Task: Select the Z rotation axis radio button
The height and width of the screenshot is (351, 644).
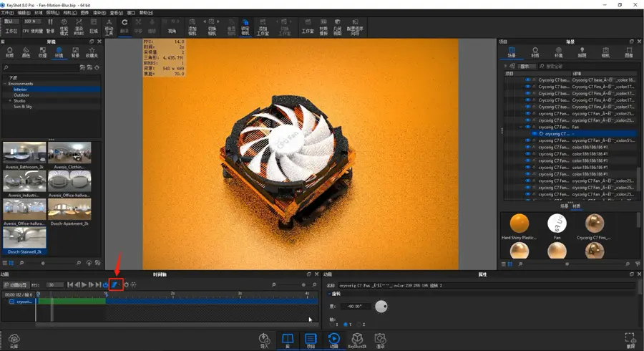Action: pos(359,324)
